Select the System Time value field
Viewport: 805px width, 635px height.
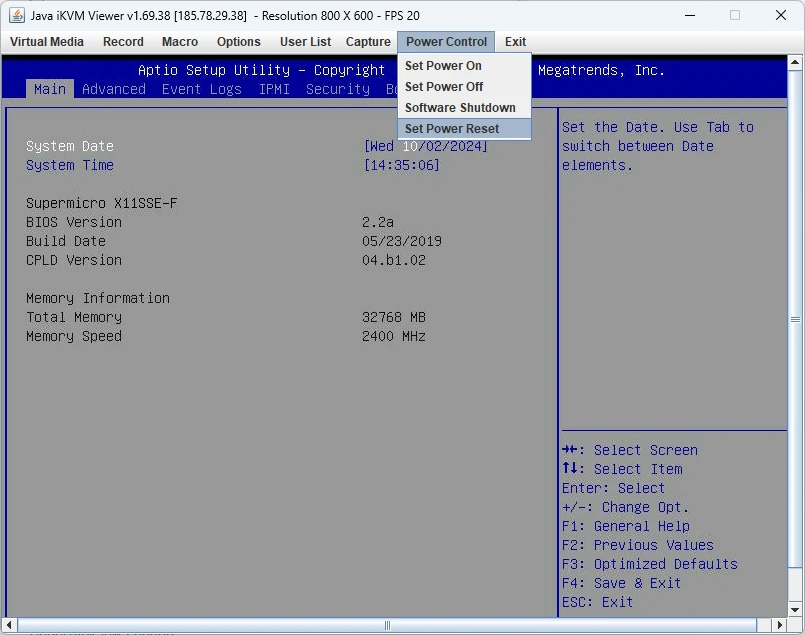pyautogui.click(x=402, y=165)
